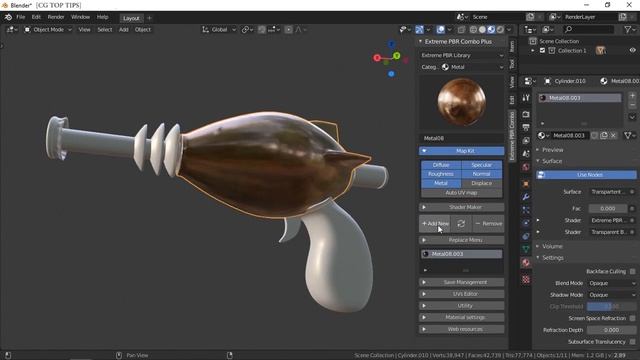Viewport: 640px width, 360px height.
Task: Open Blend Mode Opaque dropdown
Action: click(x=612, y=283)
